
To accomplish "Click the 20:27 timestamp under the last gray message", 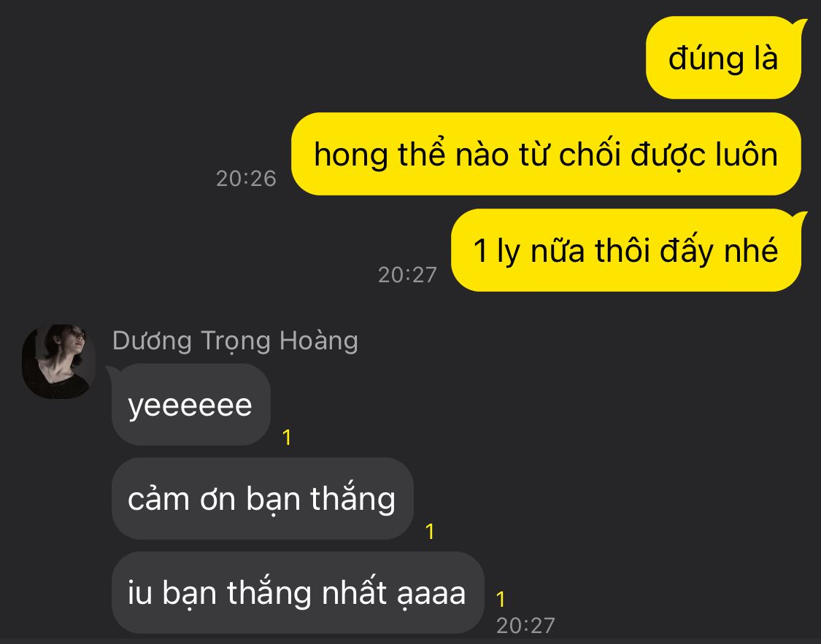I will click(525, 626).
